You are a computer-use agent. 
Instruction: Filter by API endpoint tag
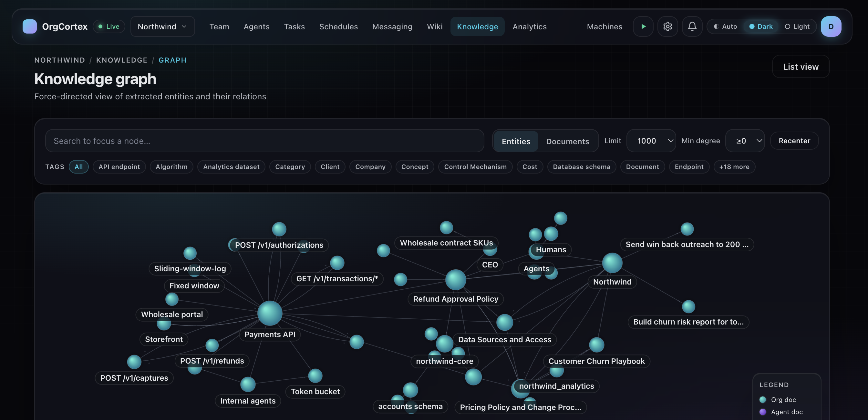(119, 166)
